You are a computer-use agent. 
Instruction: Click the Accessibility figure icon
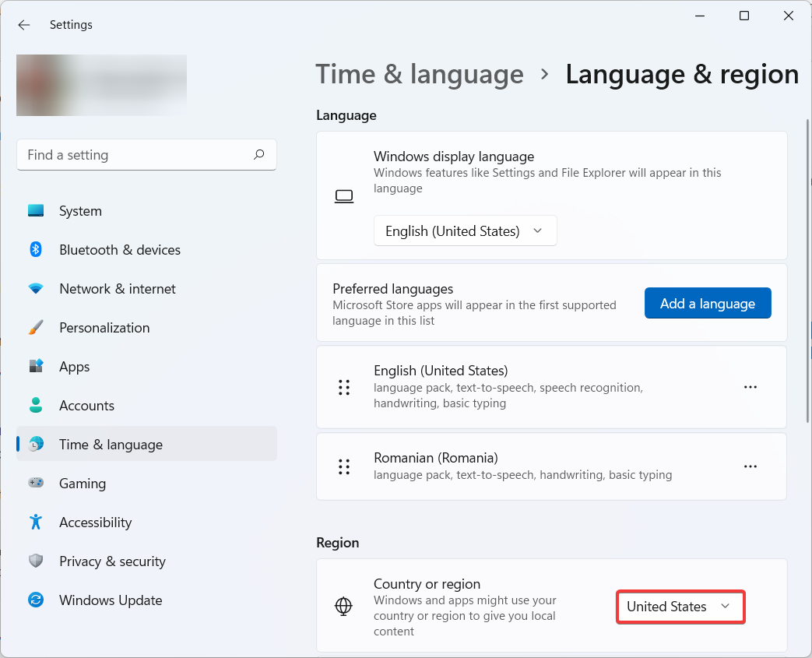coord(36,523)
